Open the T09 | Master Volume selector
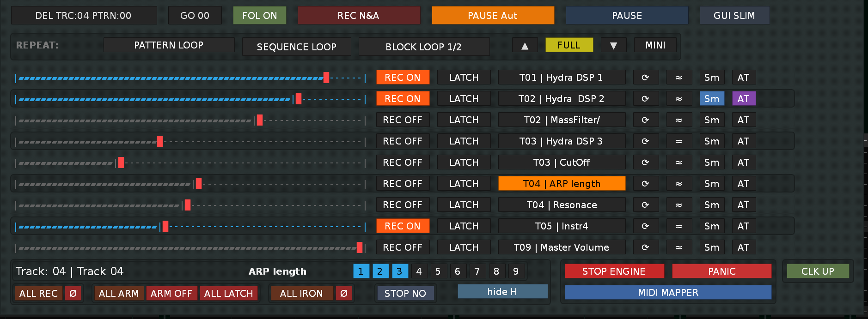Viewport: 868px width, 319px height. point(562,247)
